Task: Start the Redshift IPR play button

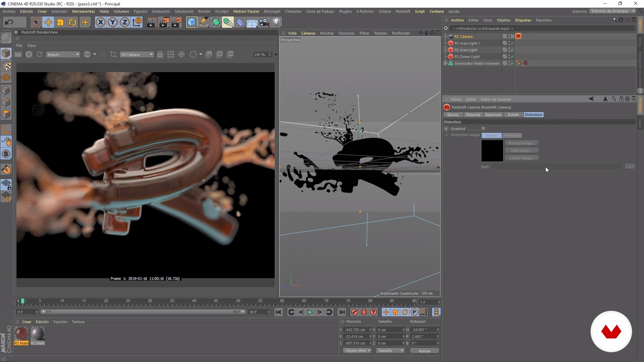Action: point(29,54)
